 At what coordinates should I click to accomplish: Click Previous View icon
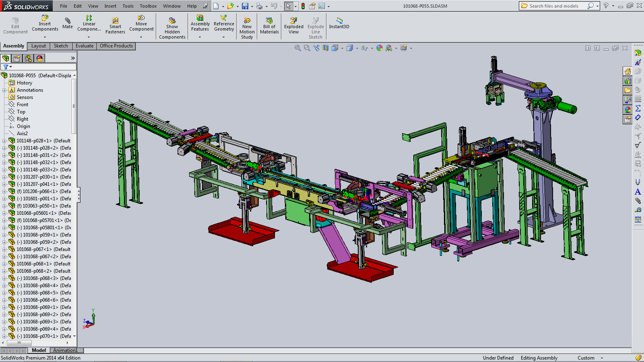tap(316, 48)
